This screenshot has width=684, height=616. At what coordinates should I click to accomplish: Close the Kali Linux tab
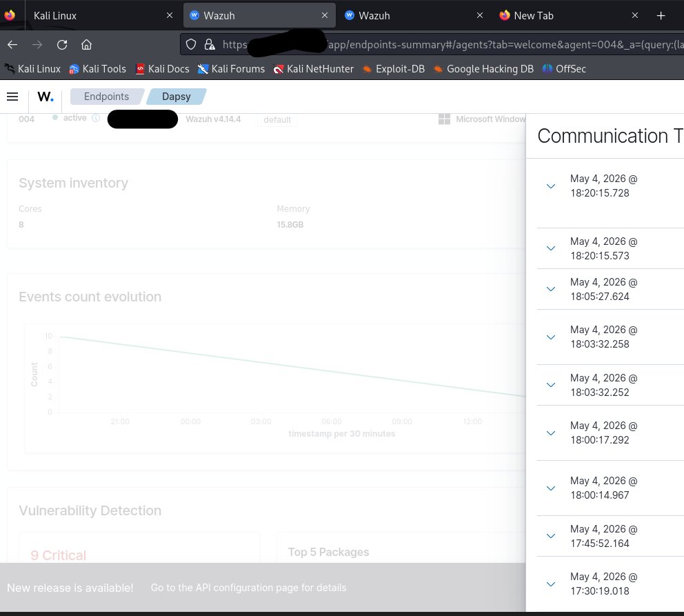pyautogui.click(x=170, y=15)
